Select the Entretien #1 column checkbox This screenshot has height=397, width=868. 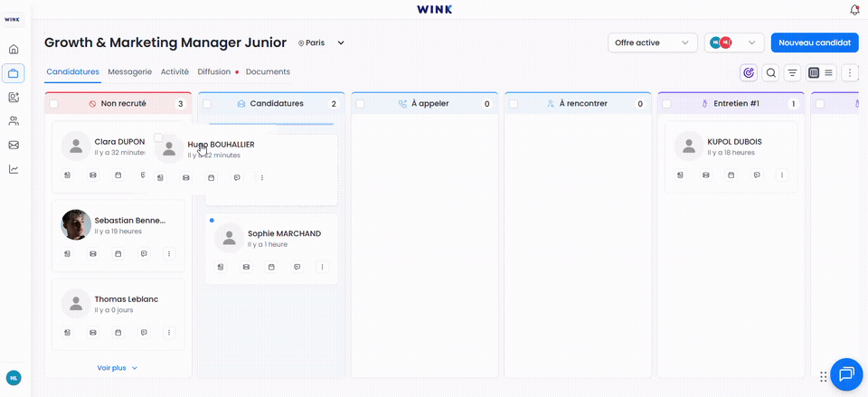click(x=666, y=103)
